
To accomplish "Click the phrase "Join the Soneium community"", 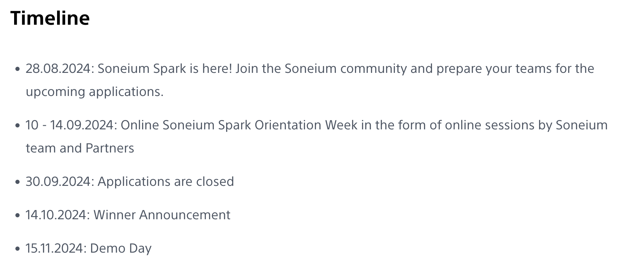I will click(x=321, y=69).
